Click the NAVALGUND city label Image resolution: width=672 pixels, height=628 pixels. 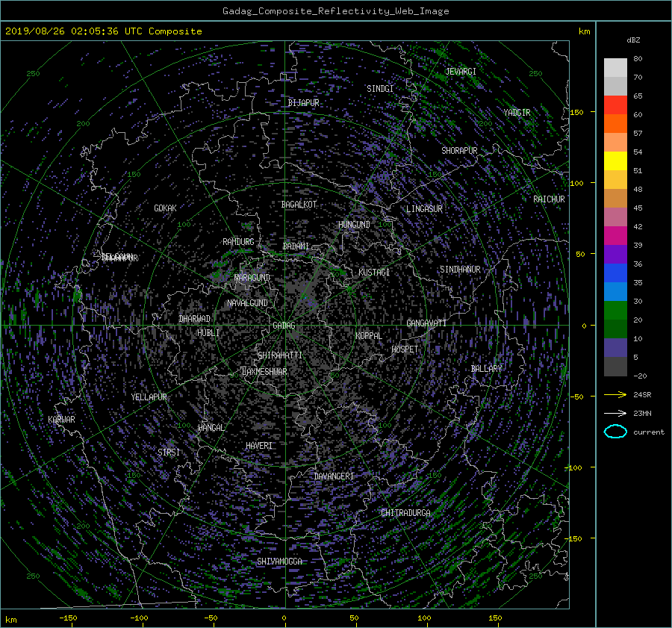(247, 303)
